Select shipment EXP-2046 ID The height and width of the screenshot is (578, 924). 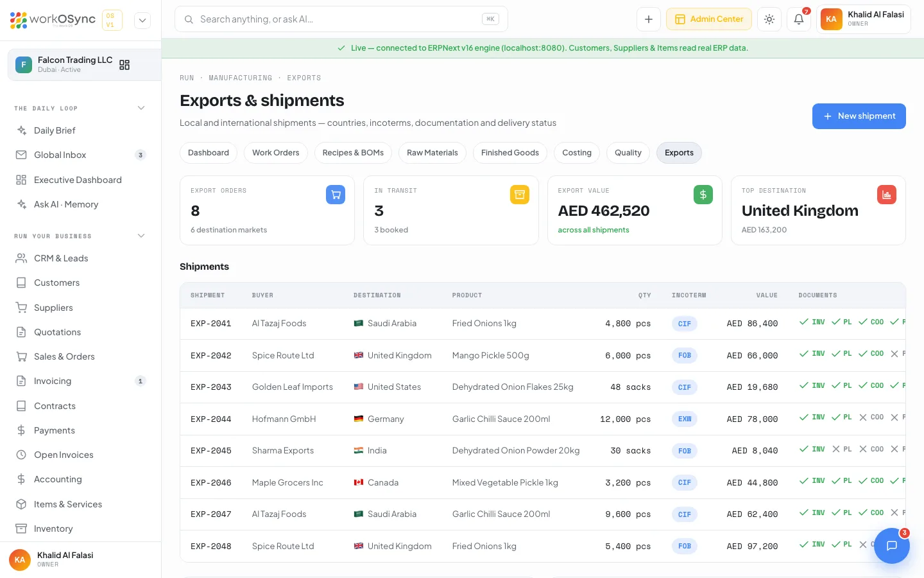point(211,483)
